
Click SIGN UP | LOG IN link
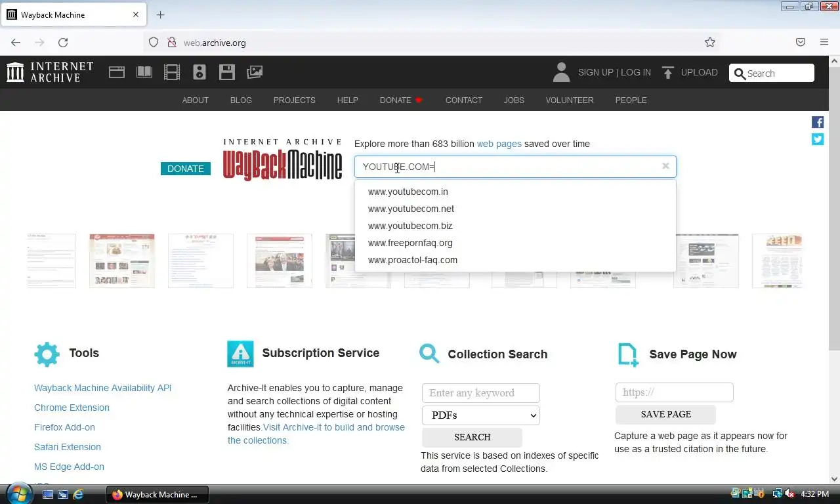pos(614,72)
